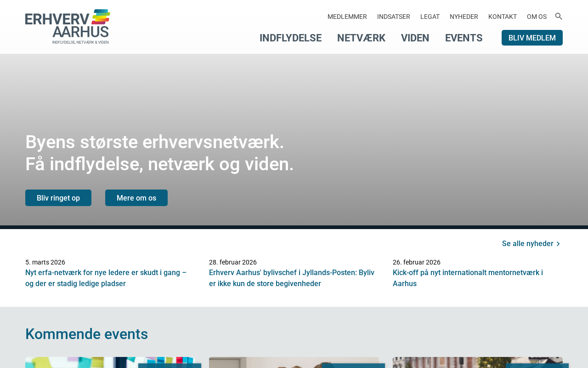Click the 26. februar 2026 date
Image resolution: width=588 pixels, height=368 pixels.
tap(417, 262)
